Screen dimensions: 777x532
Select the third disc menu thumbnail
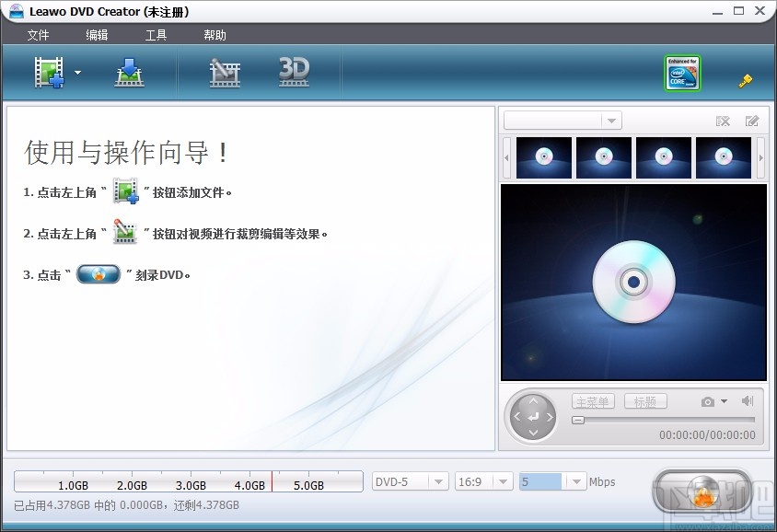pos(664,157)
